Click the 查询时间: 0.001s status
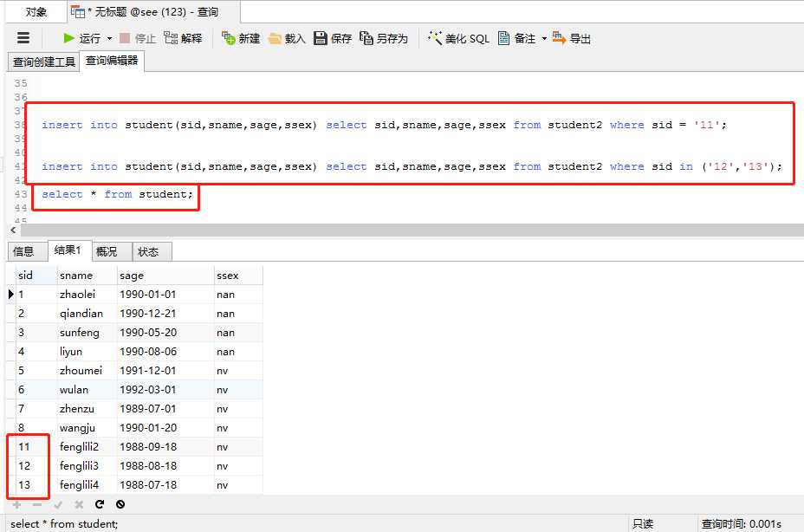 [x=742, y=524]
